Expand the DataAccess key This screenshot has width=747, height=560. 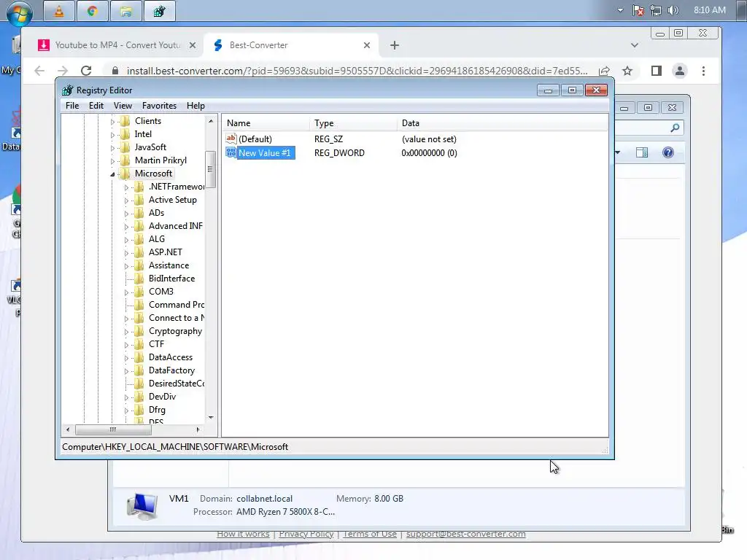[x=126, y=358]
